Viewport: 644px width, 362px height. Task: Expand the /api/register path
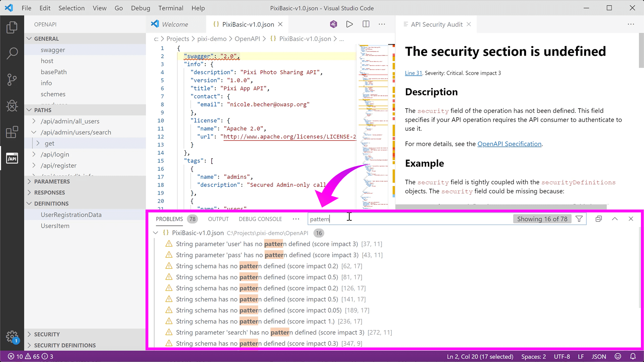pos(34,165)
